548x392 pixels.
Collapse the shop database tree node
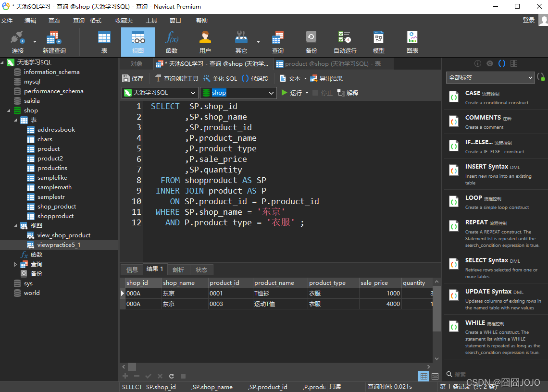point(9,110)
